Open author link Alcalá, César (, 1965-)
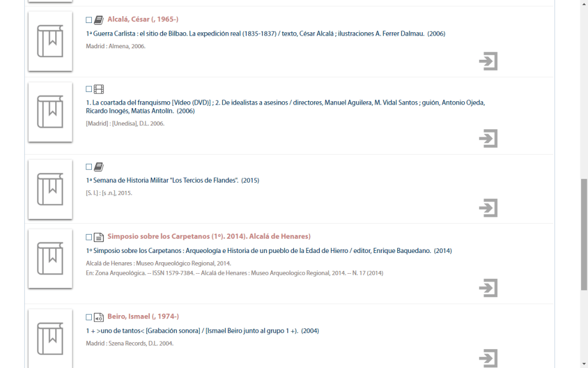The height and width of the screenshot is (368, 588). pyautogui.click(x=143, y=20)
